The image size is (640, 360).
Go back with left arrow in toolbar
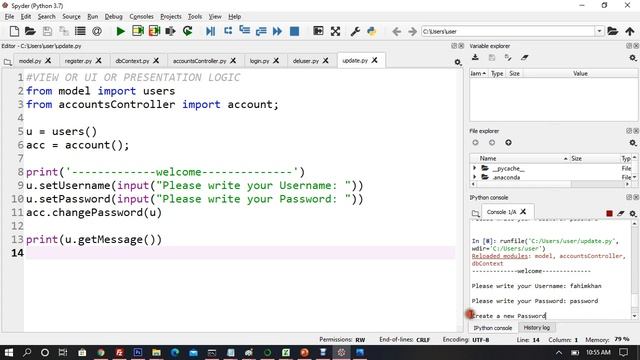[x=396, y=31]
